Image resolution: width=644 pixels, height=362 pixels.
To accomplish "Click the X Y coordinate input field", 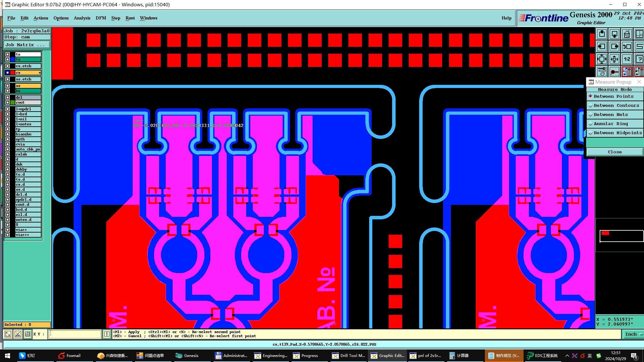I will click(75, 334).
